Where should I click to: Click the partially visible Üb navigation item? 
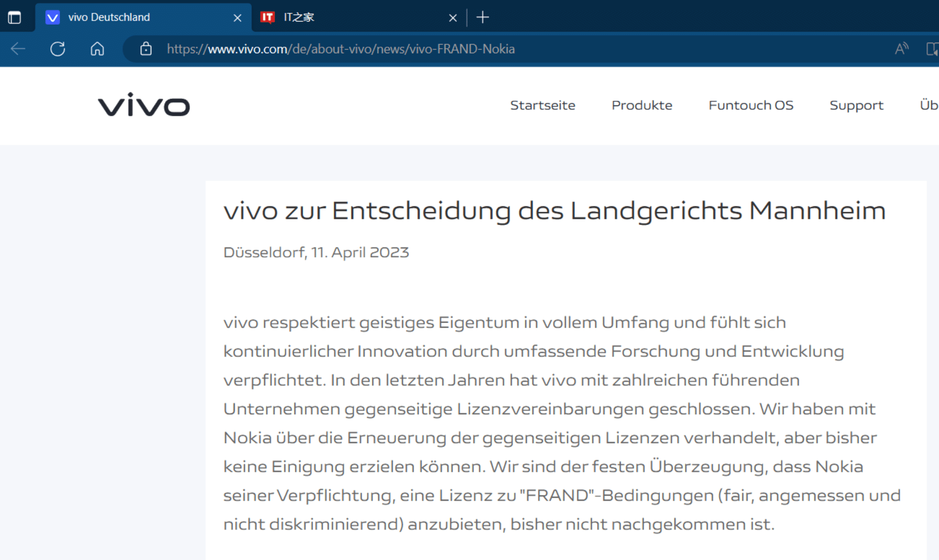(929, 105)
